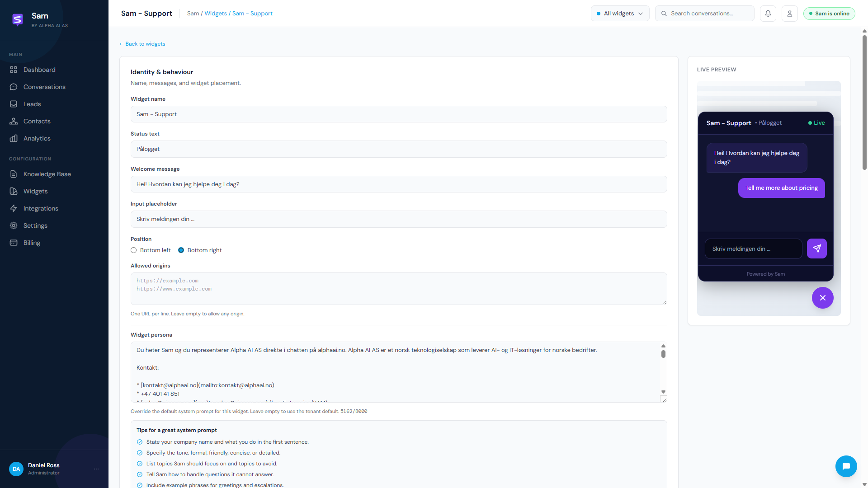The image size is (868, 488).
Task: Select Bottom right position
Action: coord(181,250)
